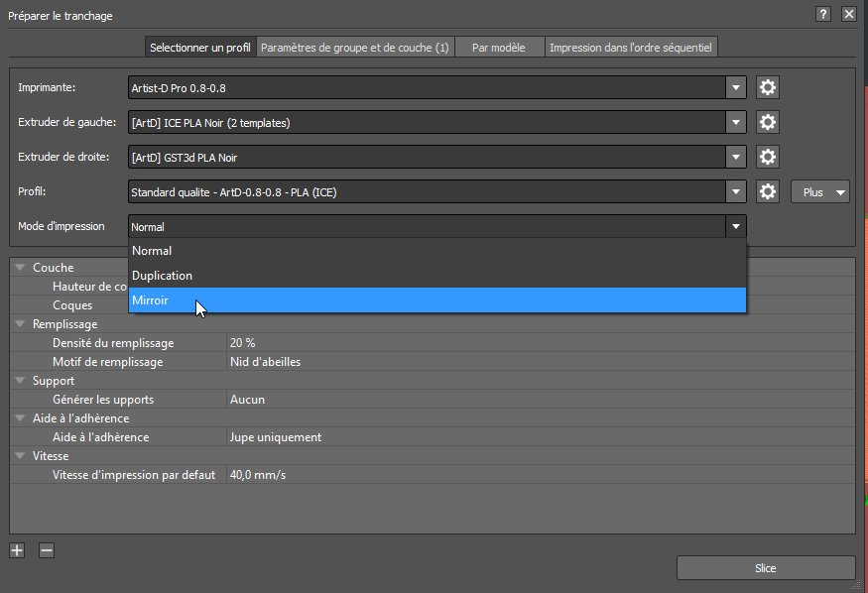Image resolution: width=868 pixels, height=593 pixels.
Task: Open settings gear for Profil
Action: 767,192
